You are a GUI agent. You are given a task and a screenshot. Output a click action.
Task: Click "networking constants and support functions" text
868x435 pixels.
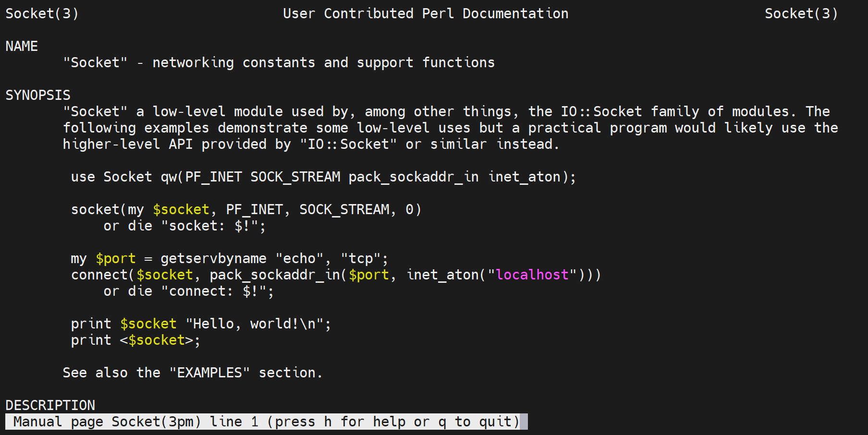[x=323, y=62]
